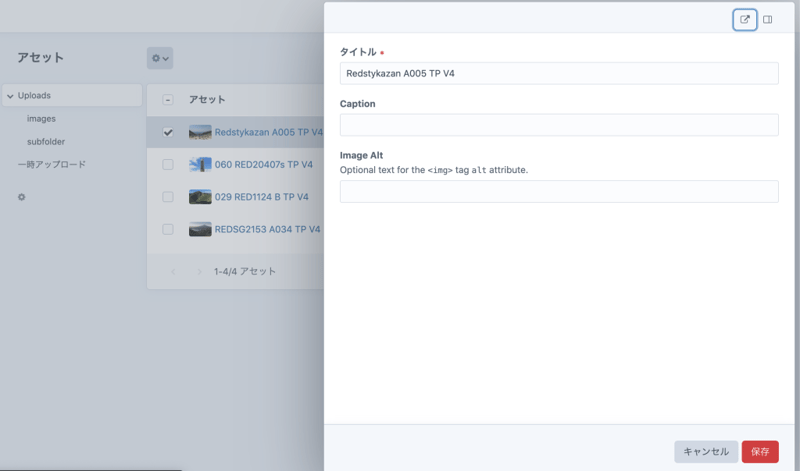
Task: Click into the Caption input field
Action: tap(559, 125)
